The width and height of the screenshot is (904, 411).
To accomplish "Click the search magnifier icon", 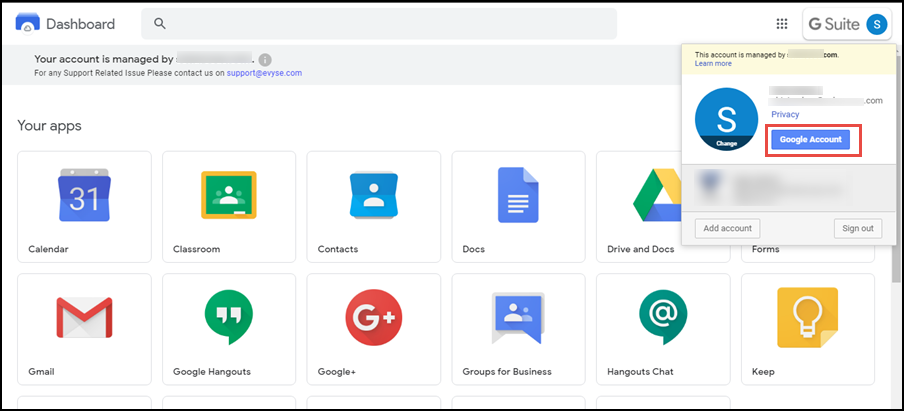I will (x=160, y=24).
